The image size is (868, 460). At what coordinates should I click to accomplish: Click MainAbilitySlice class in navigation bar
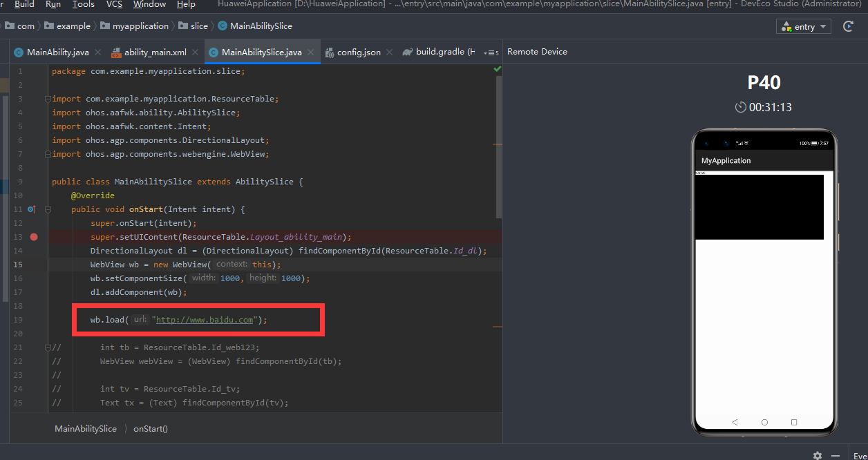tap(254, 26)
